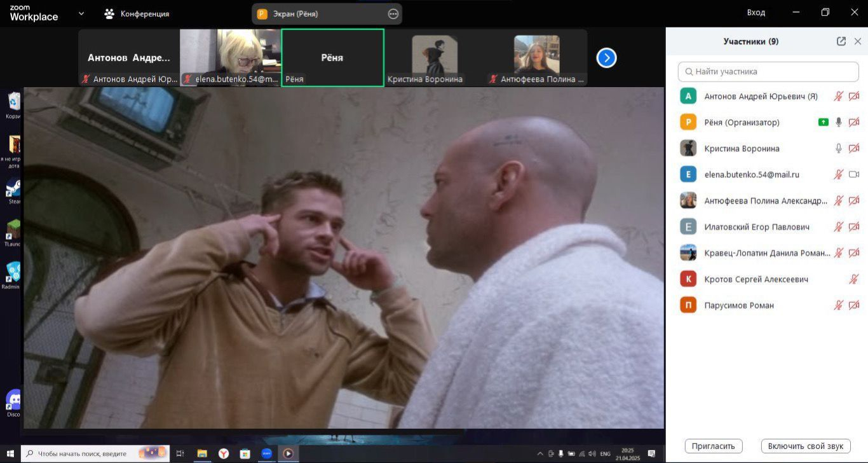This screenshot has height=463, width=868.
Task: Focus the Найти участника search field
Action: tap(768, 72)
